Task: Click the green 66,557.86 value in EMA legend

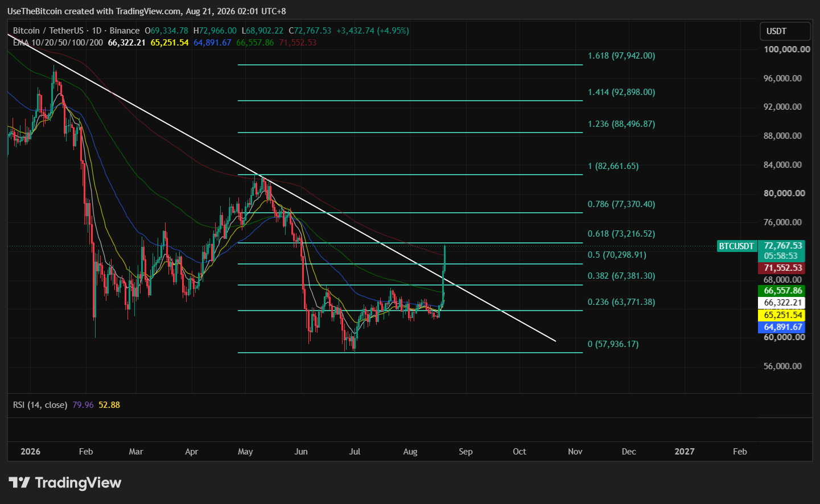Action: pyautogui.click(x=255, y=43)
